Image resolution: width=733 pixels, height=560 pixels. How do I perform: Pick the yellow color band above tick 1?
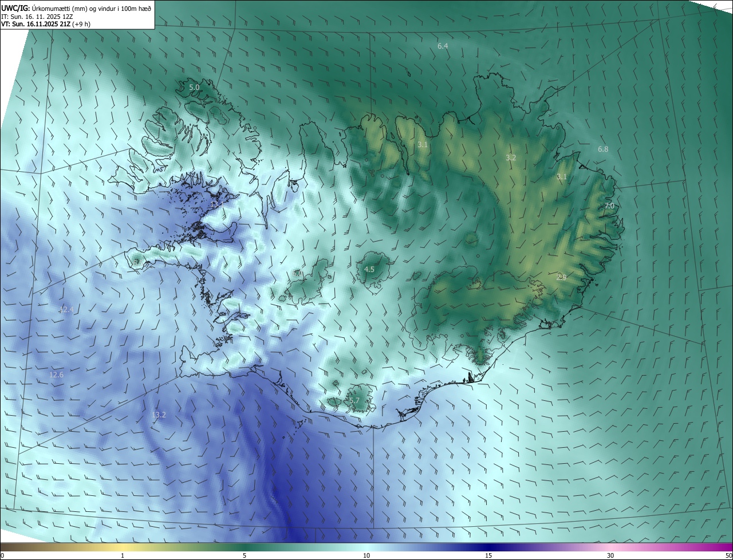coord(123,546)
